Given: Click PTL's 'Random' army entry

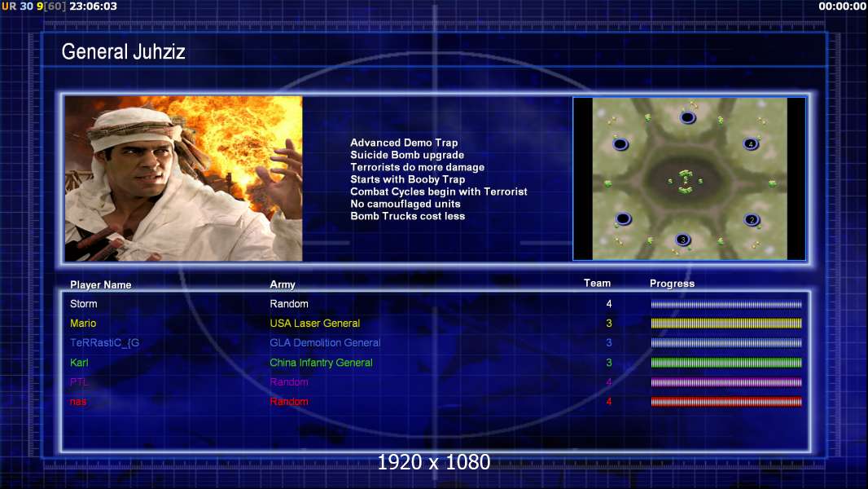Looking at the screenshot, I should 289,381.
